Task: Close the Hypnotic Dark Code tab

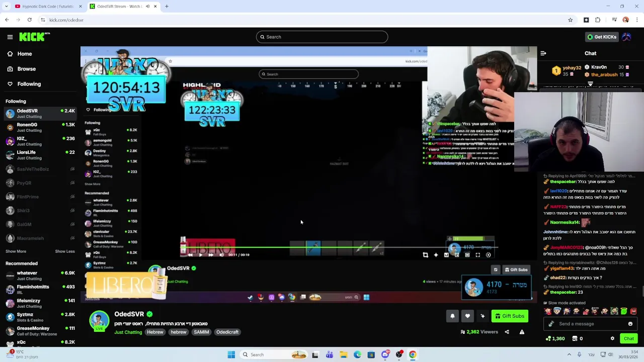Action: 80,7
